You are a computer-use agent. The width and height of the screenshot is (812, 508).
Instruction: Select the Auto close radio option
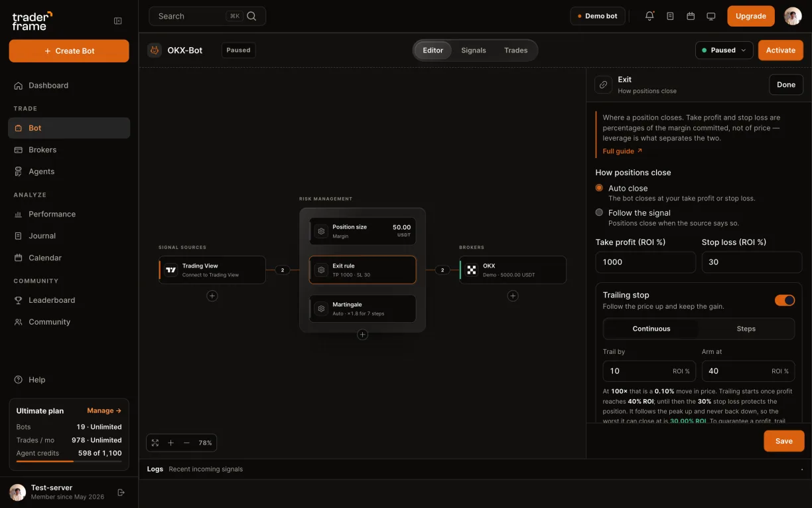(599, 188)
